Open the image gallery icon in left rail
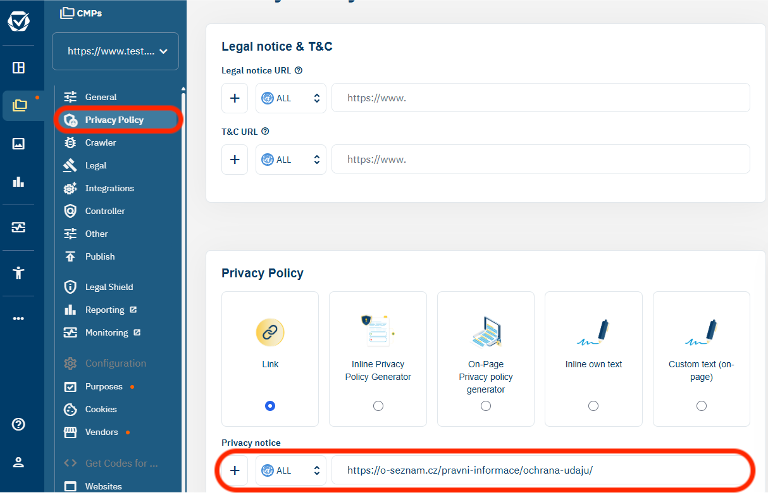 (x=18, y=143)
